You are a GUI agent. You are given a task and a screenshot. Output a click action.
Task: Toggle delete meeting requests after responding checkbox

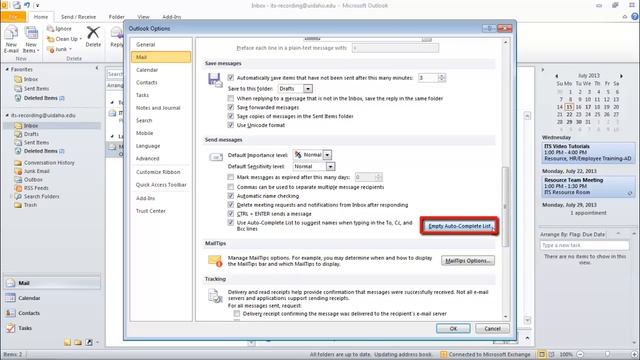click(x=231, y=205)
